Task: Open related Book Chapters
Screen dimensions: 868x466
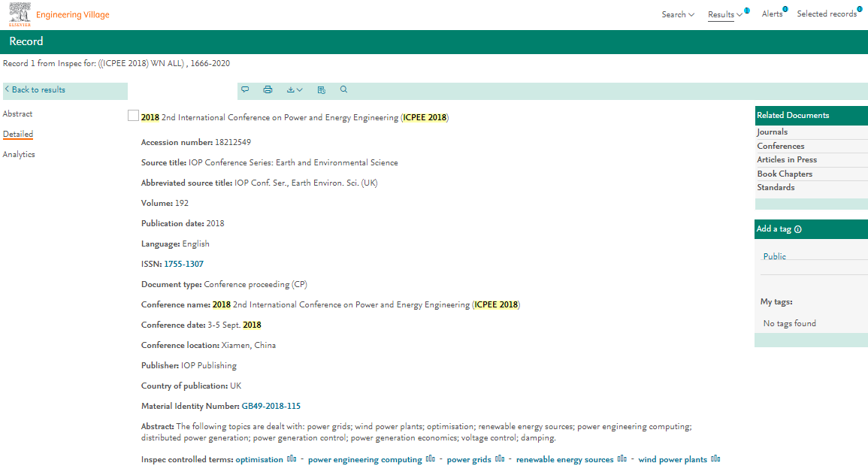Action: point(785,174)
